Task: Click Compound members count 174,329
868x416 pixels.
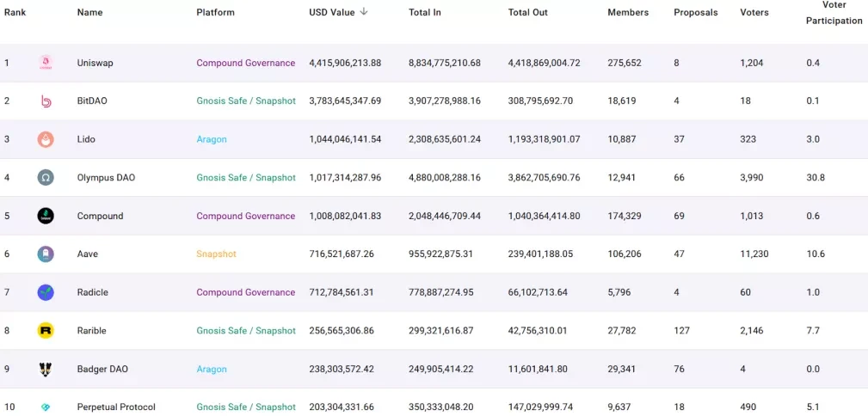Action: (625, 216)
